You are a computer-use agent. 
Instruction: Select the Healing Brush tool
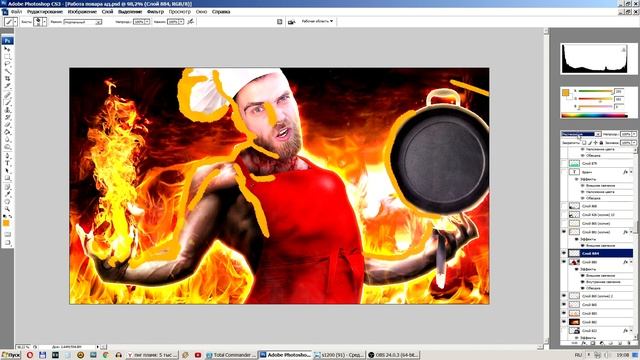coord(7,95)
